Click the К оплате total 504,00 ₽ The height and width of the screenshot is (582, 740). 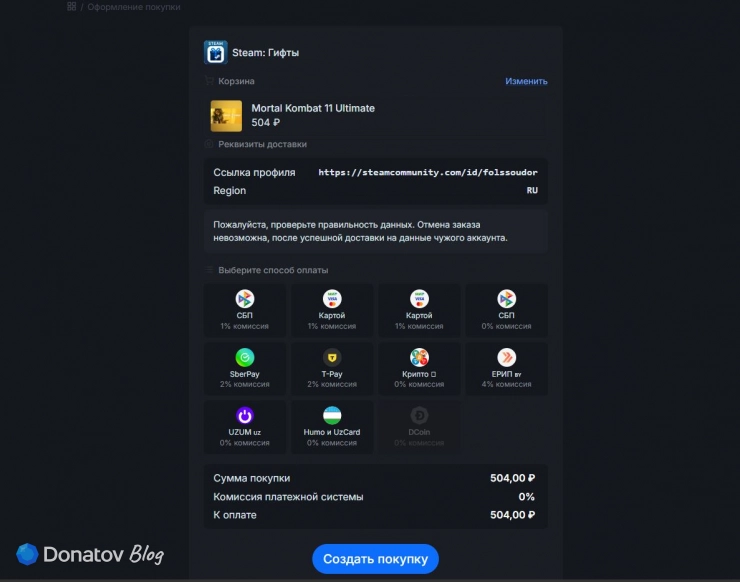coord(512,515)
